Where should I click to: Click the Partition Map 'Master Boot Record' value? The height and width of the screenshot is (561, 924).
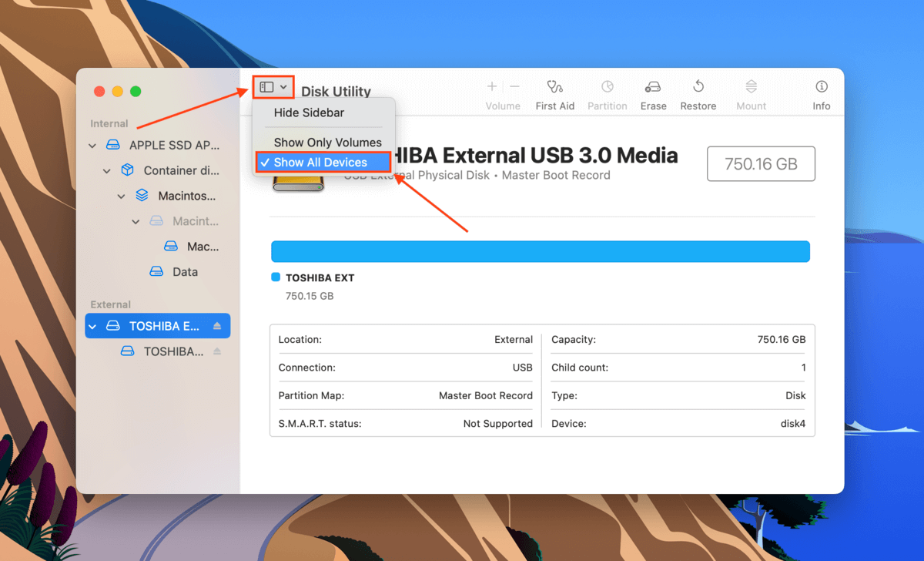(486, 395)
